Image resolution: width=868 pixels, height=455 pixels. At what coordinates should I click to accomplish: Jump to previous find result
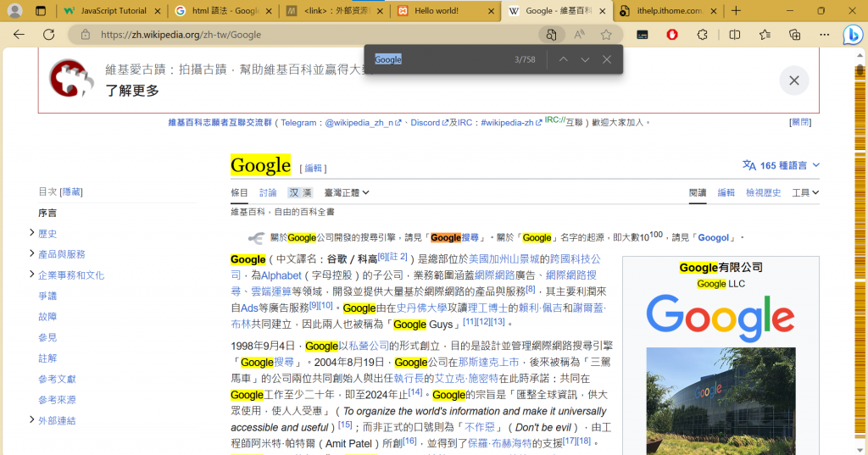pyautogui.click(x=563, y=59)
